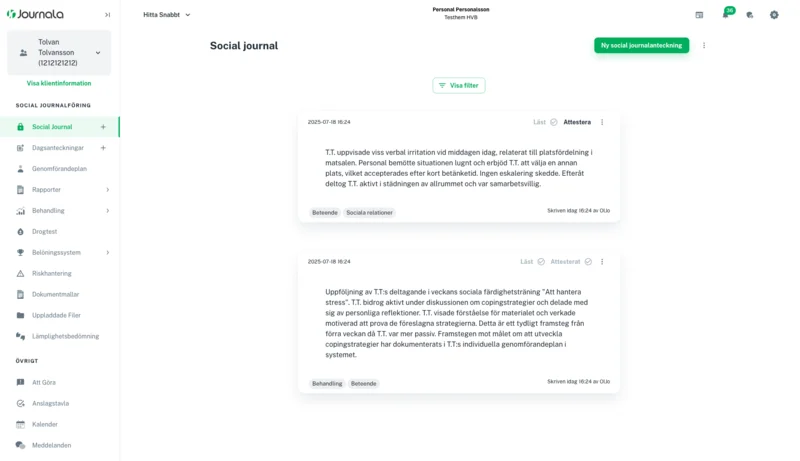
Task: Click the chat messages icon in the top bar
Action: click(x=749, y=15)
